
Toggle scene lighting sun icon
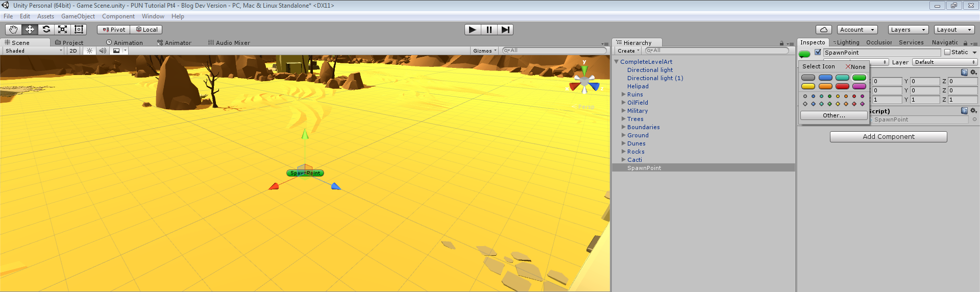(90, 51)
